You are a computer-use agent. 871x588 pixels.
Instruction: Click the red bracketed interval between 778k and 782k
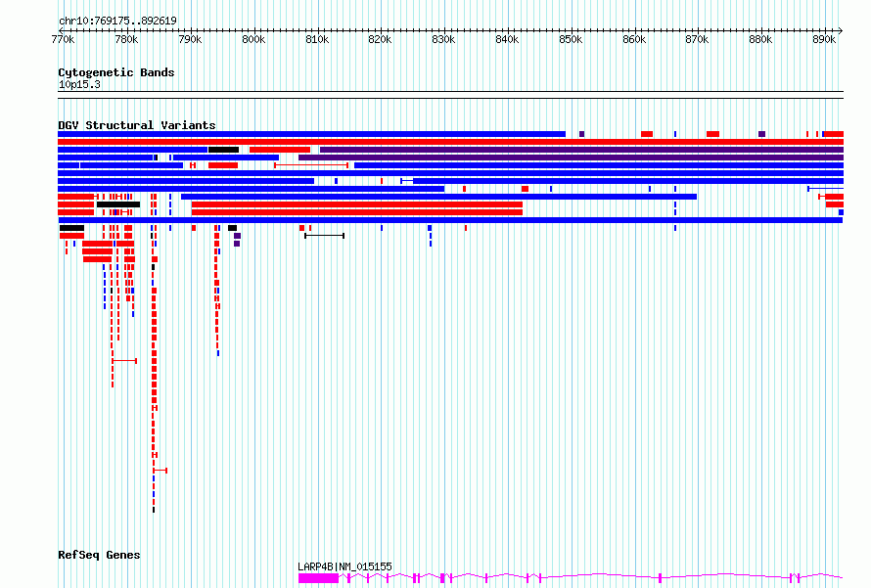point(124,361)
